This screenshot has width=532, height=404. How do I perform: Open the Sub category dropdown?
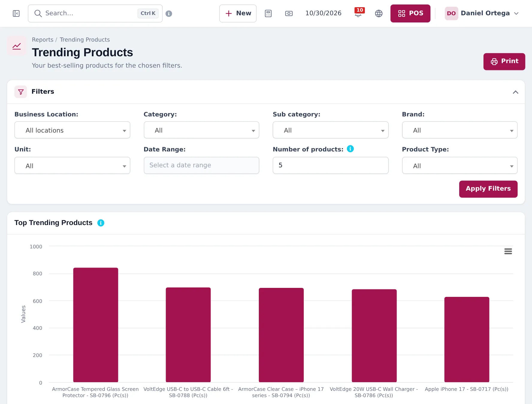pyautogui.click(x=330, y=130)
